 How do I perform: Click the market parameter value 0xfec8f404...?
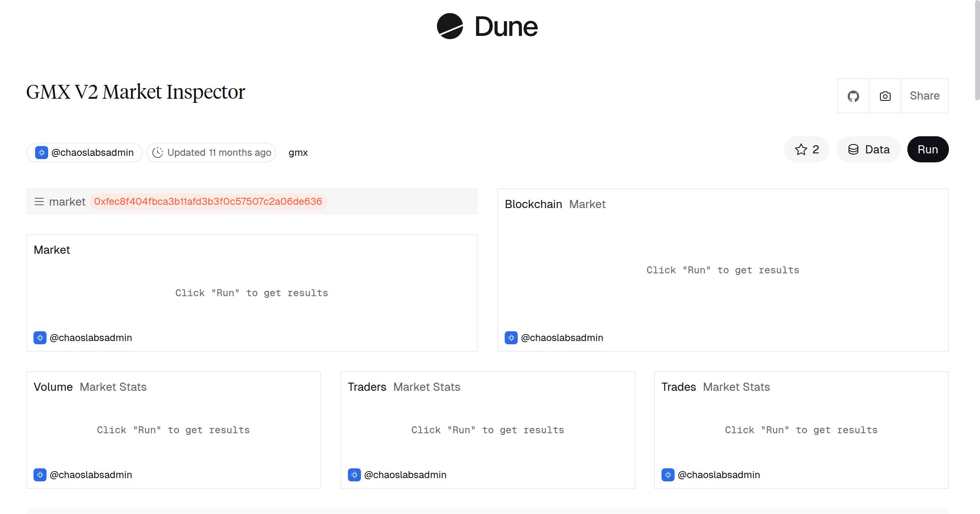click(208, 201)
